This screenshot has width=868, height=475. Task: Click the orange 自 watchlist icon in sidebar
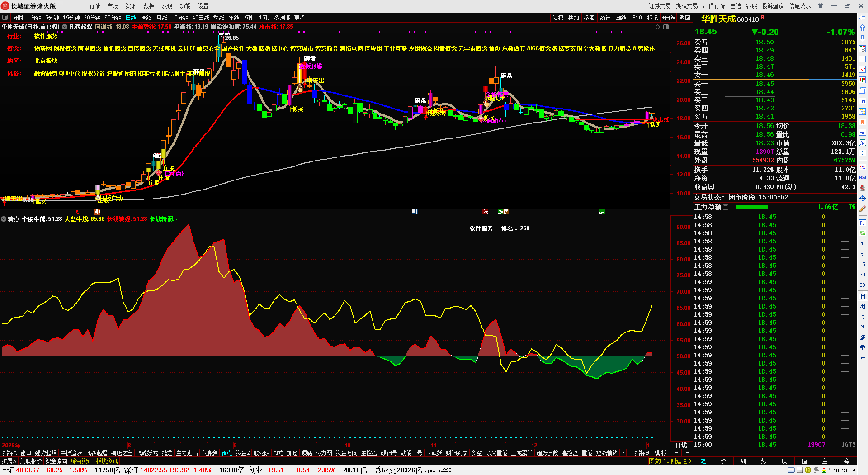(x=863, y=122)
